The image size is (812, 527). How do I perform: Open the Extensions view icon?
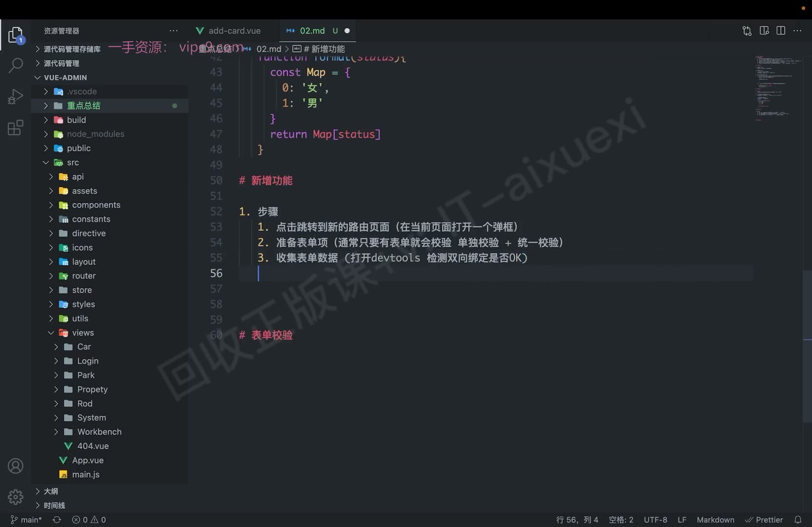[x=16, y=127]
